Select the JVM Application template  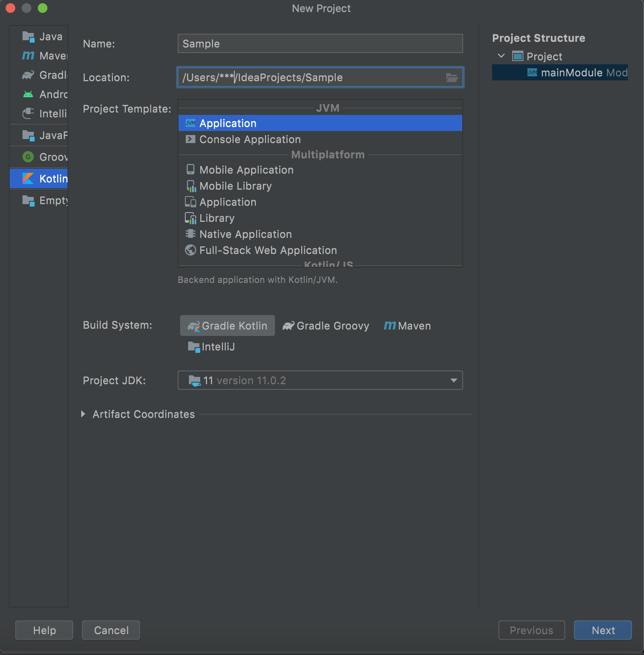click(x=320, y=123)
